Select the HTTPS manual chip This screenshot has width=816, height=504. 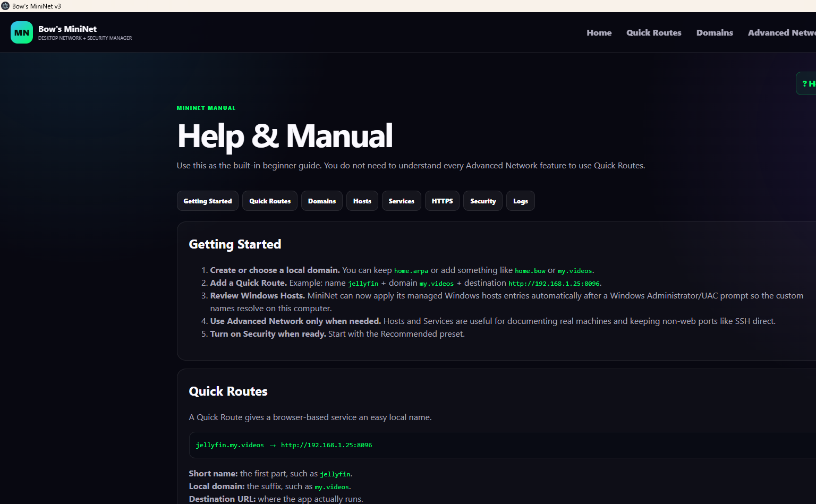(x=442, y=201)
